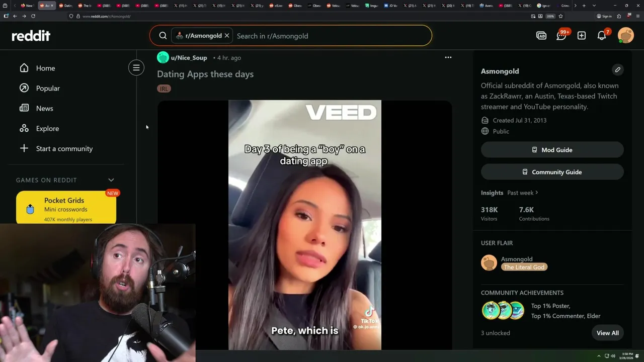This screenshot has height=362, width=644.
Task: Click the Create post plus icon
Action: pyautogui.click(x=582, y=36)
